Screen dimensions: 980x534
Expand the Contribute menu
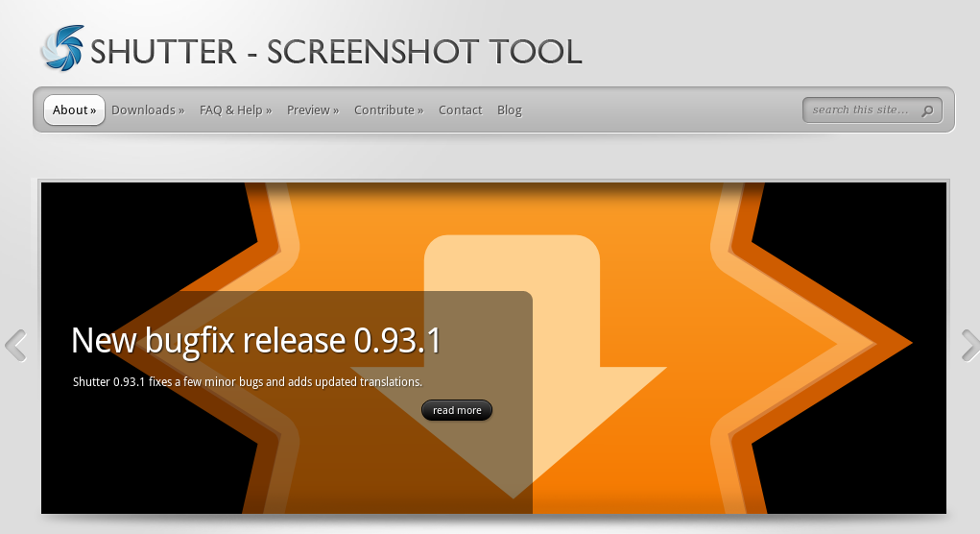click(389, 110)
